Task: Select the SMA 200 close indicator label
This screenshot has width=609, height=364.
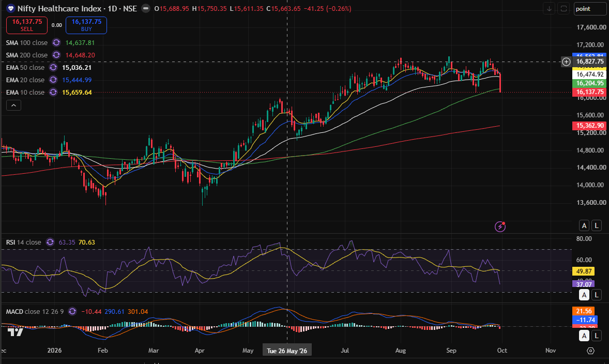Action: click(27, 55)
